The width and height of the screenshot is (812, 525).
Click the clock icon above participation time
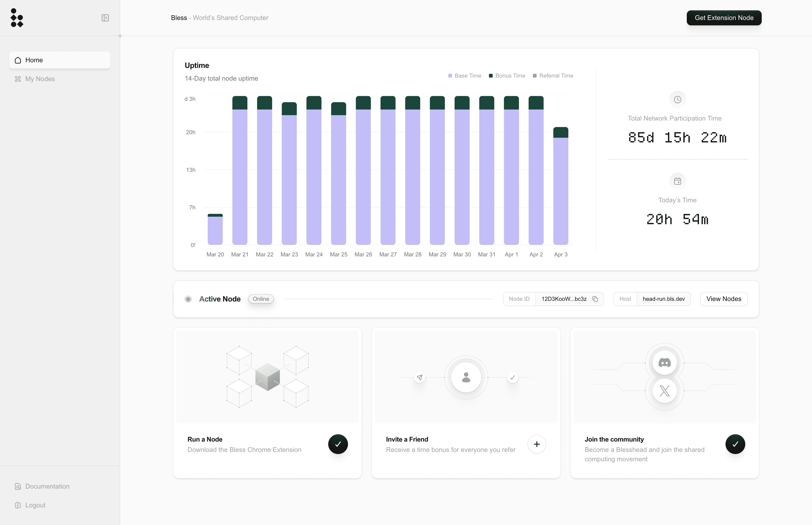677,100
